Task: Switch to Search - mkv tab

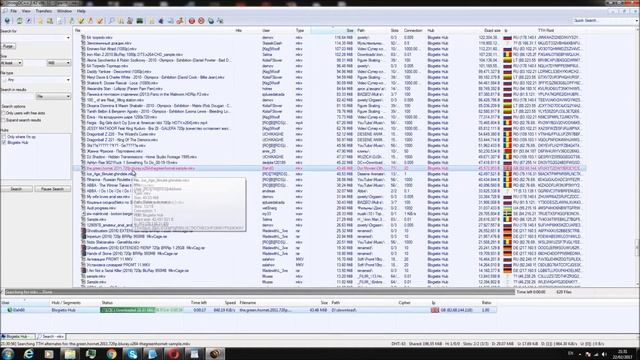Action: pyautogui.click(x=51, y=336)
